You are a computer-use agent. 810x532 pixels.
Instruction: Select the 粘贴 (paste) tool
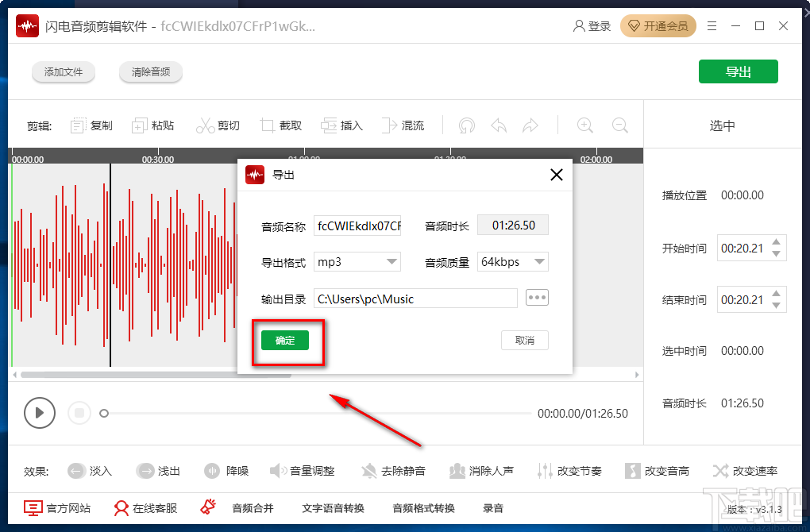coord(153,125)
